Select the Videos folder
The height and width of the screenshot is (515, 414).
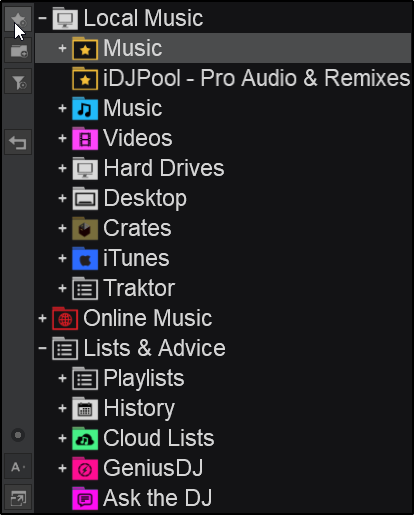(x=138, y=138)
